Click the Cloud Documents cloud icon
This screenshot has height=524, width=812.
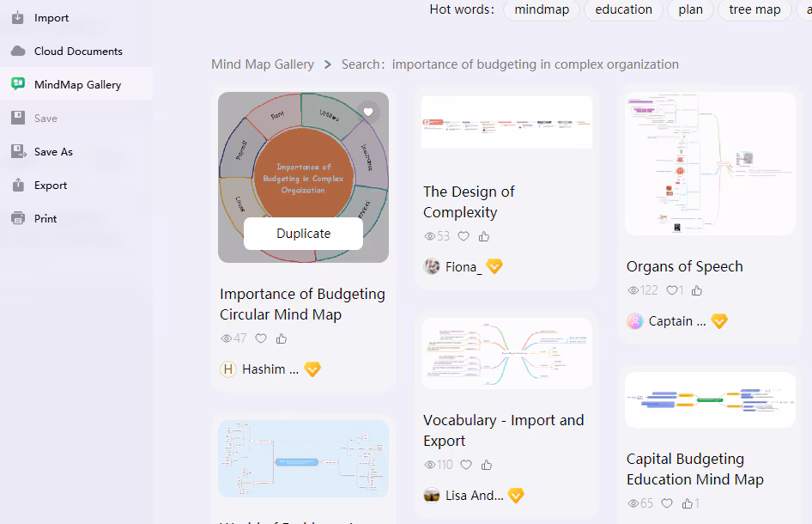click(x=18, y=51)
